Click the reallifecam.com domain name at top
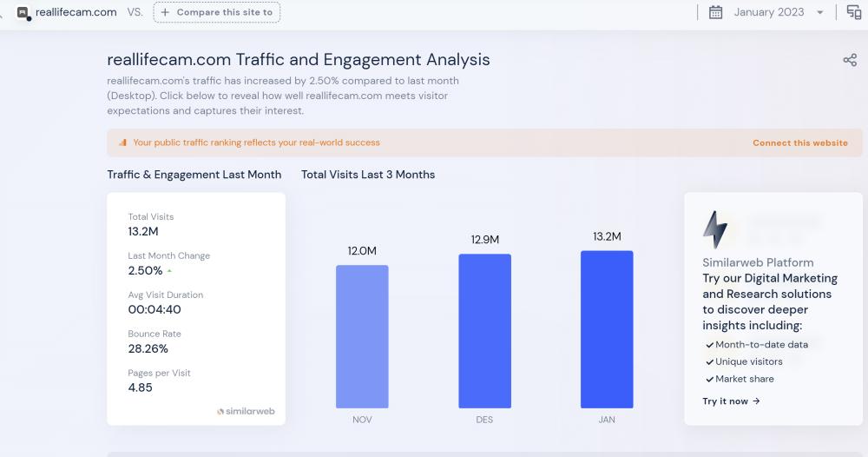 (x=76, y=12)
